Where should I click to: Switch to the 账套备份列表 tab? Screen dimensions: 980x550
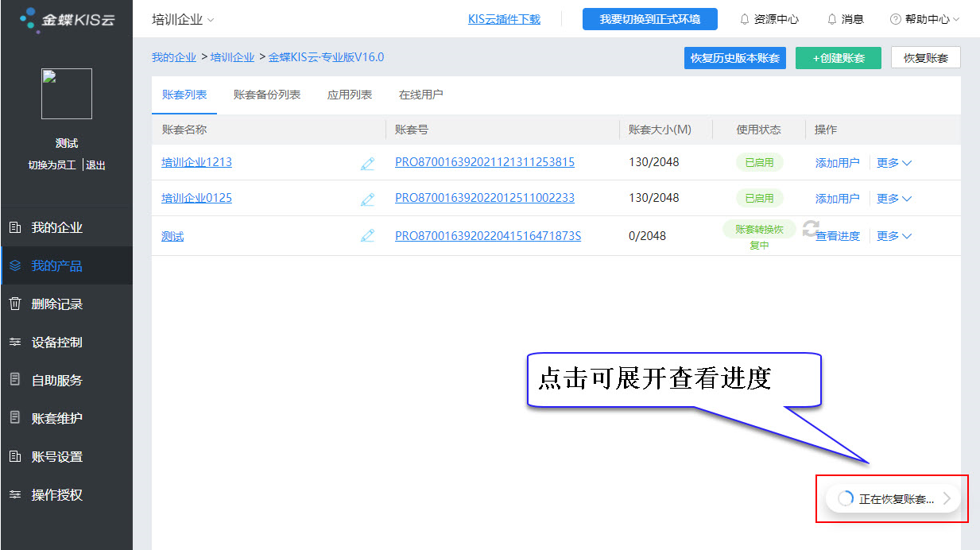pos(267,95)
